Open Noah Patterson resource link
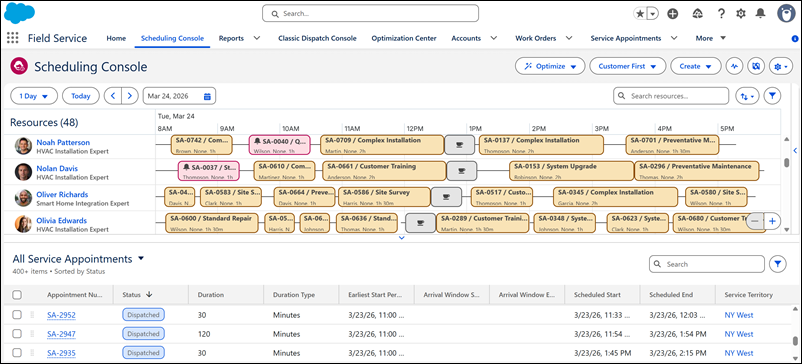The width and height of the screenshot is (802, 364). (x=63, y=143)
